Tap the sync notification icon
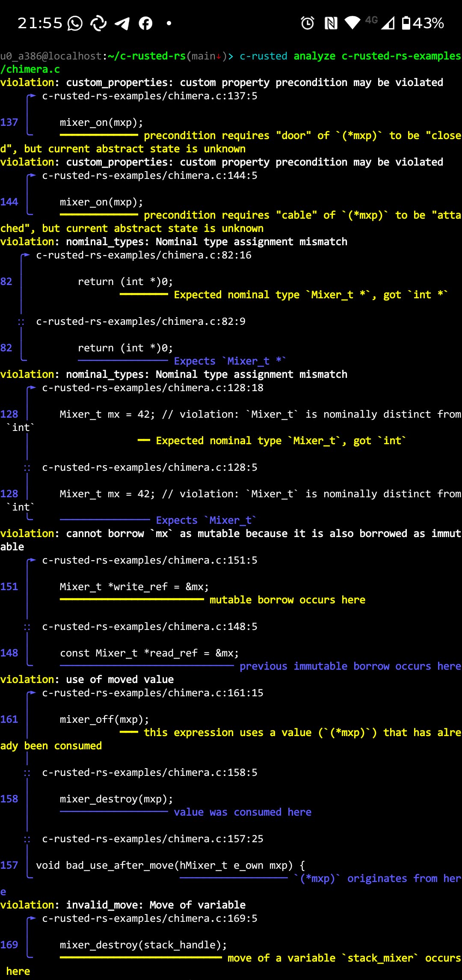462x980 pixels. click(98, 23)
